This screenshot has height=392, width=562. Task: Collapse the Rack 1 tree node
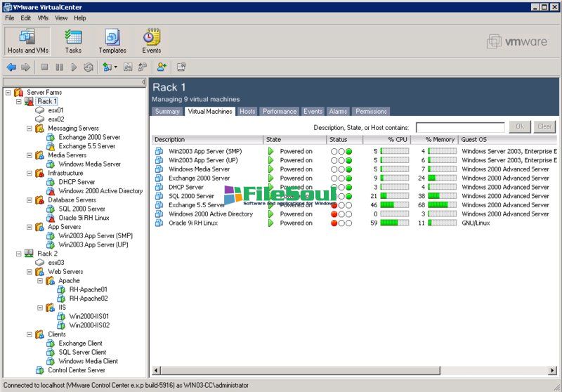point(19,102)
